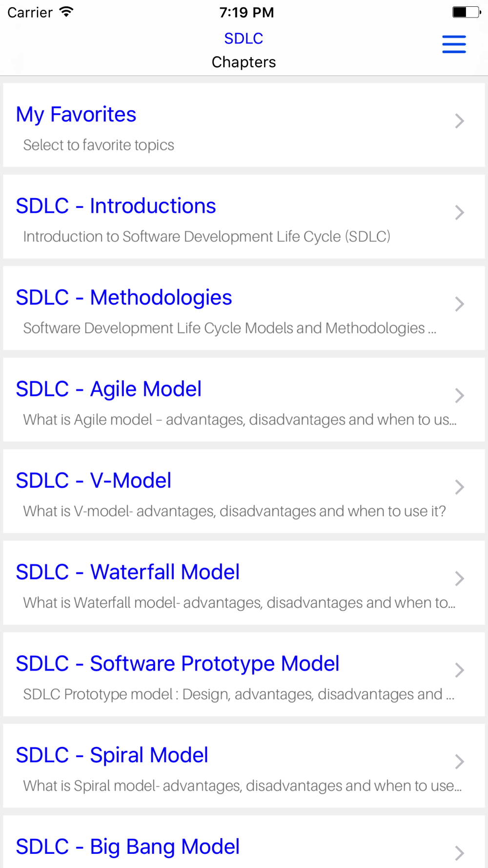Open the My Favorites title

[76, 115]
